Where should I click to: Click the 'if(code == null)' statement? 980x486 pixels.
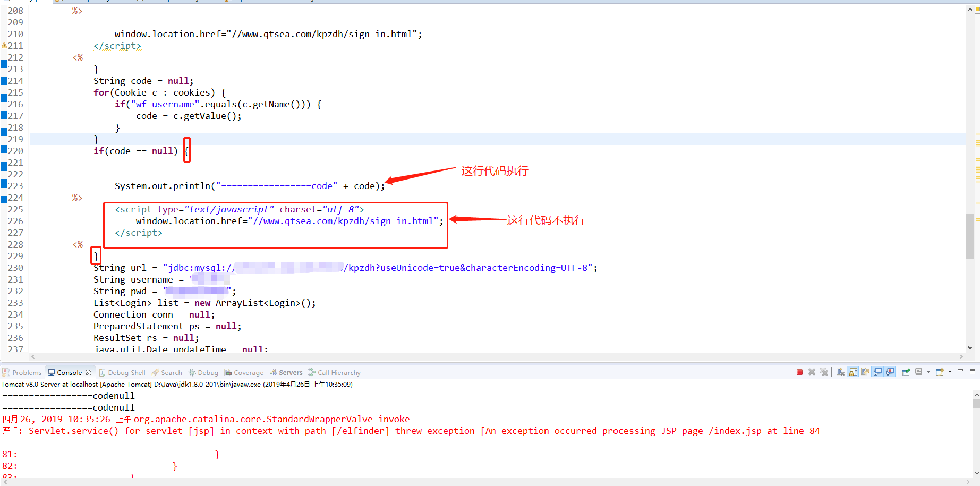[x=136, y=151]
